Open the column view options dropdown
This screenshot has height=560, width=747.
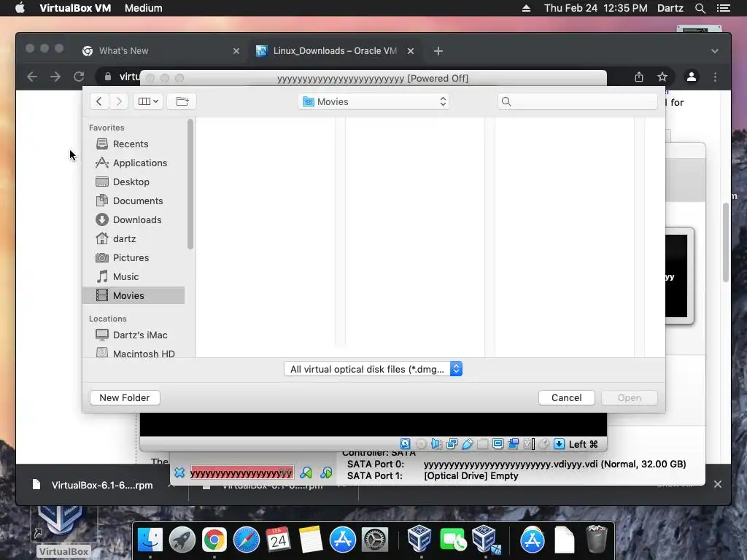pyautogui.click(x=148, y=101)
